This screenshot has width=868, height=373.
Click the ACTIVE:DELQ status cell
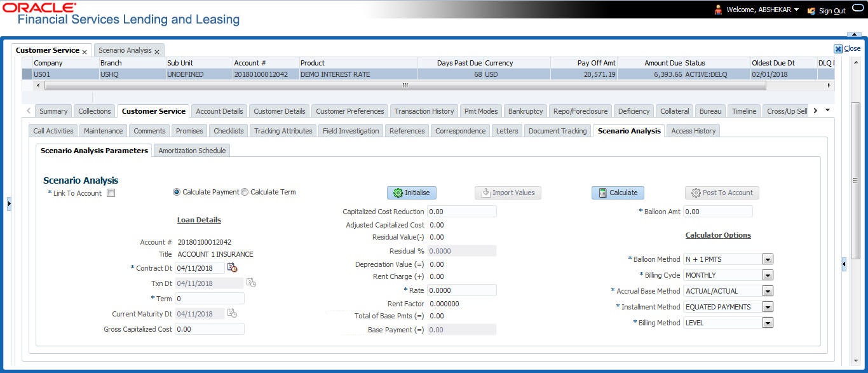(x=717, y=74)
